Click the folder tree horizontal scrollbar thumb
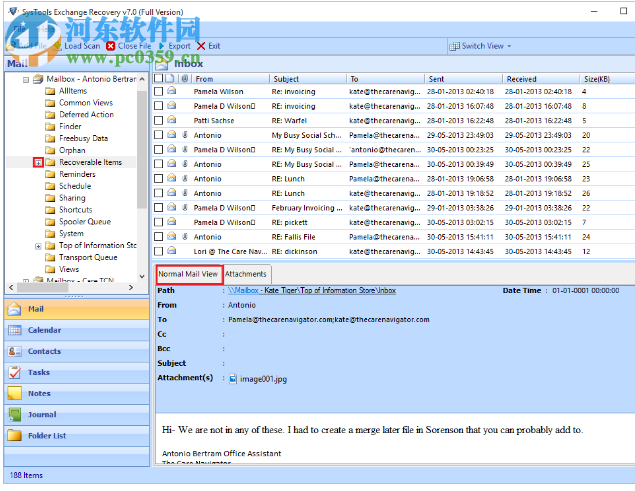The image size is (635, 491). [43, 287]
